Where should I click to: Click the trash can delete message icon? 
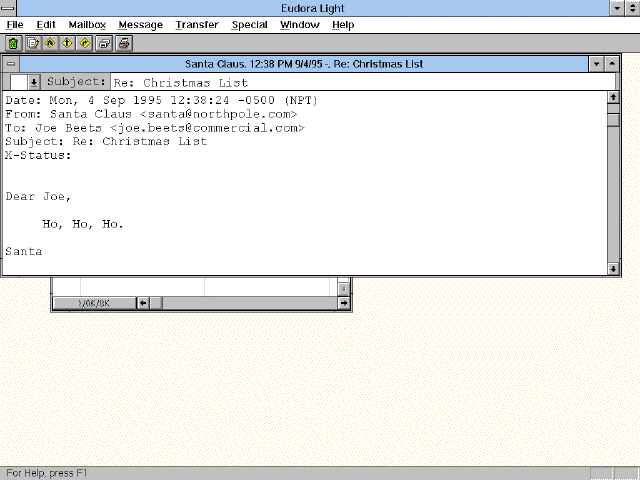(x=13, y=43)
